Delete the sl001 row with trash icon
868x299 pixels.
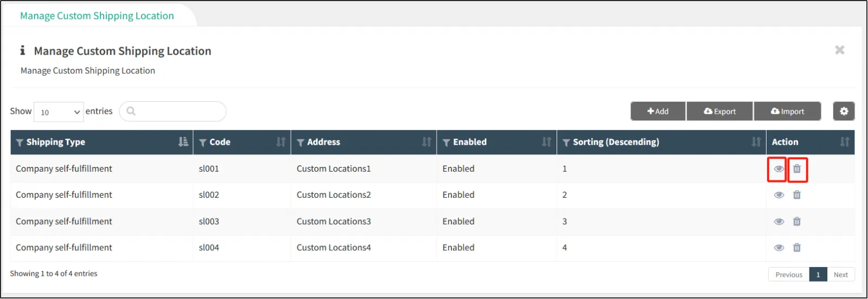[x=797, y=169]
